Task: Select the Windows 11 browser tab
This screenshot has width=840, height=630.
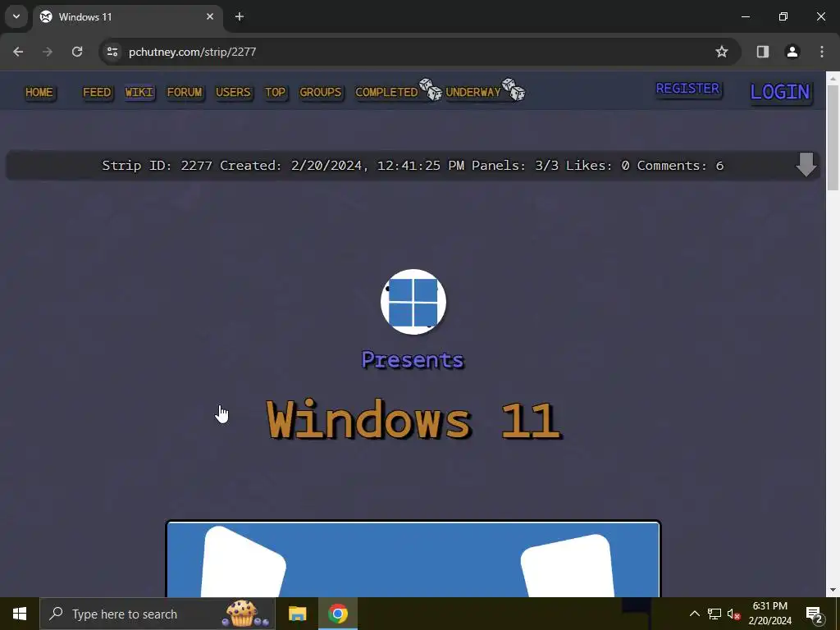Action: tap(127, 16)
